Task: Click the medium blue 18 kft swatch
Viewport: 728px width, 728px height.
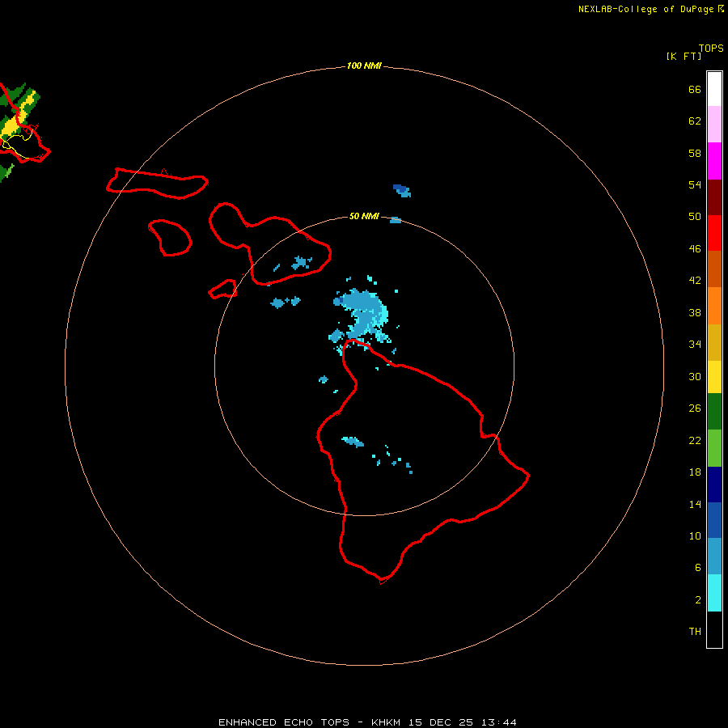Action: (714, 520)
